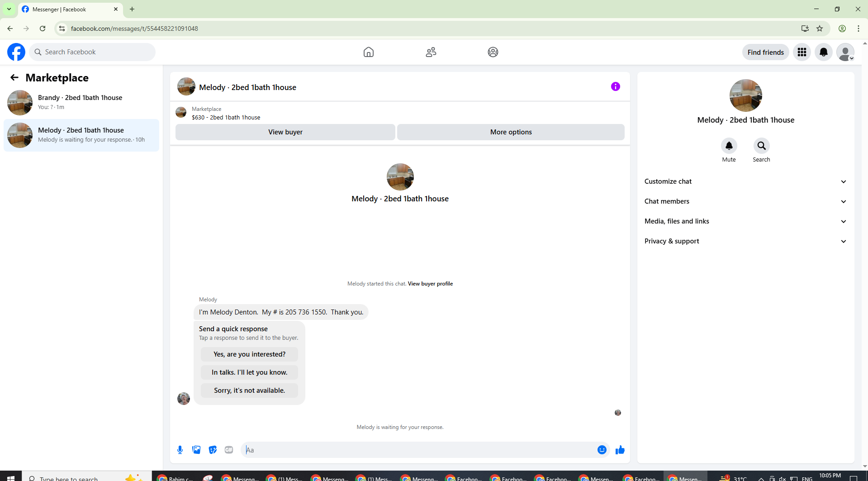Open the notifications bell
The width and height of the screenshot is (868, 481).
tap(824, 52)
